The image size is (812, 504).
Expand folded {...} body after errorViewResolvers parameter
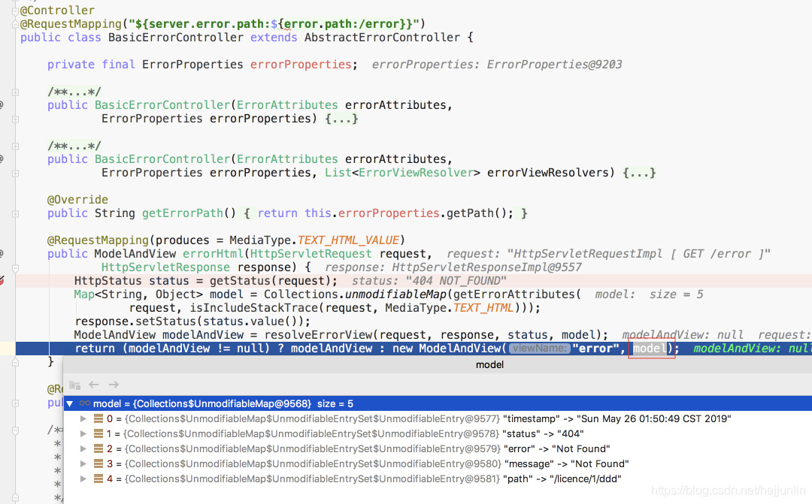pos(639,173)
